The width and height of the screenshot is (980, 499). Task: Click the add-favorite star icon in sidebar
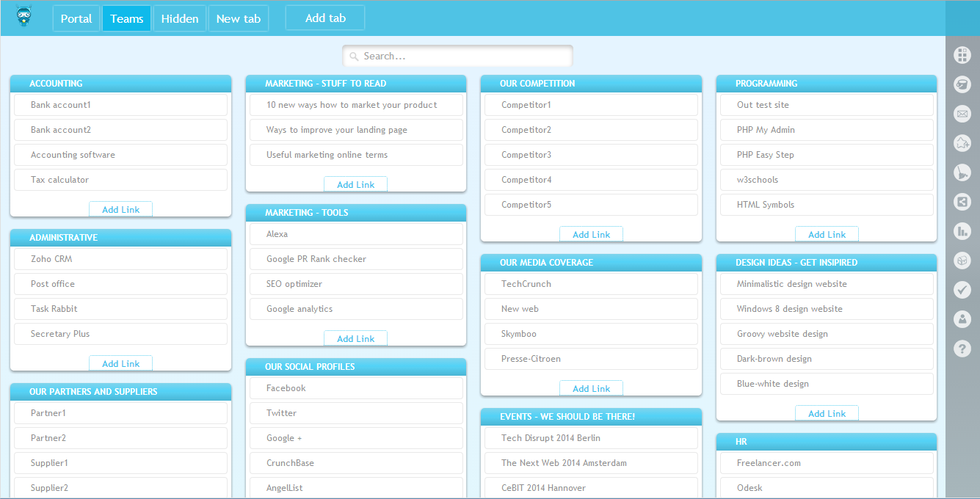pyautogui.click(x=962, y=143)
